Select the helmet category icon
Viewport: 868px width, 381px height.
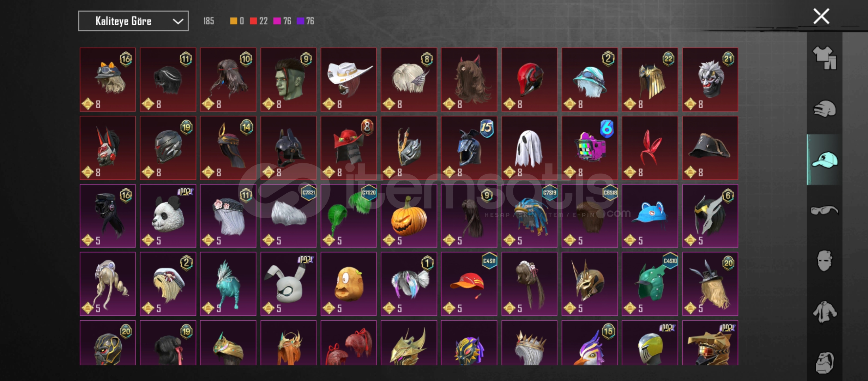(824, 109)
